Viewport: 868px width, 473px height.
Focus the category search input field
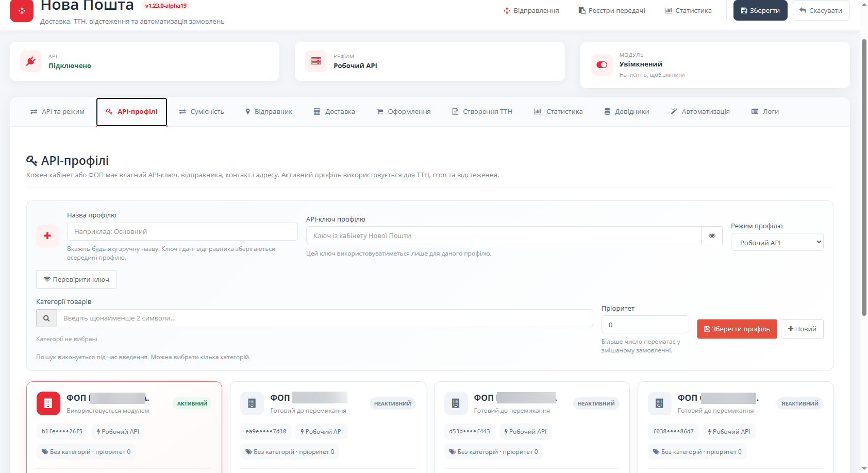pos(325,318)
